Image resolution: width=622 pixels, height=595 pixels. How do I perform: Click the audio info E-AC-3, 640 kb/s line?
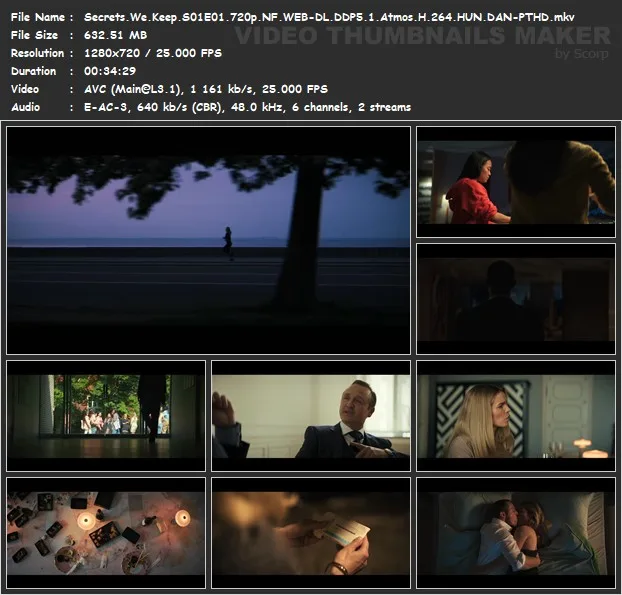[x=247, y=107]
